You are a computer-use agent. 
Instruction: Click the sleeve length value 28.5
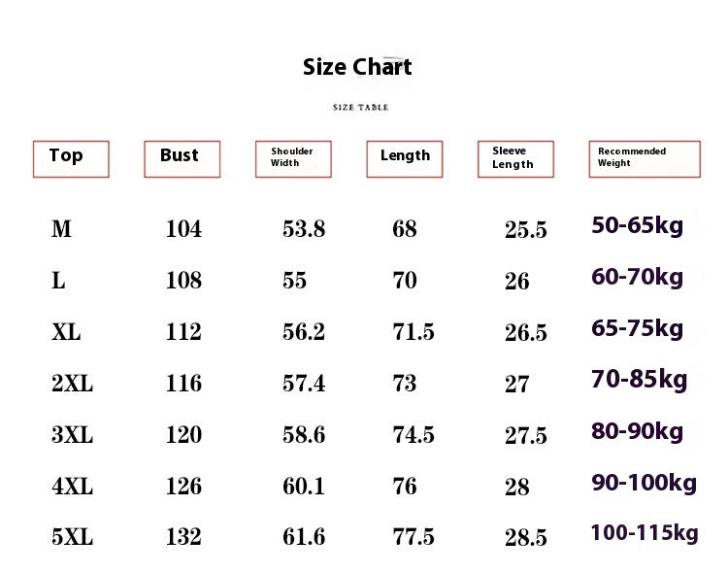[x=525, y=537]
